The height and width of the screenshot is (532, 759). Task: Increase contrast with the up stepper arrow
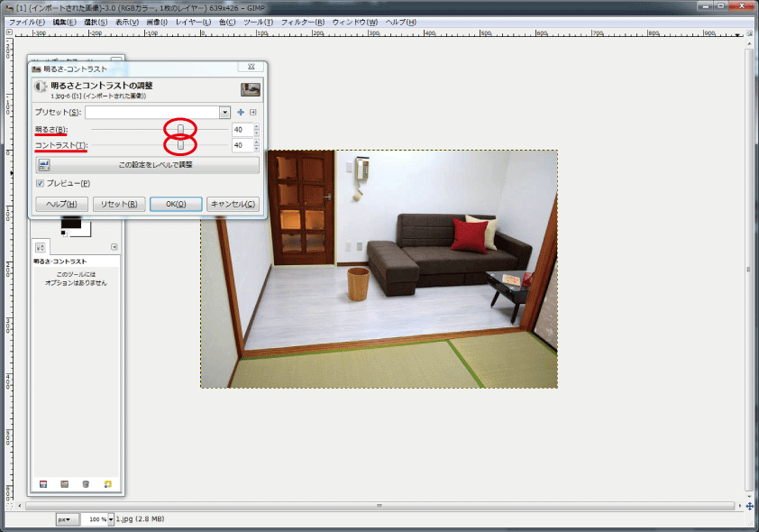(x=256, y=142)
